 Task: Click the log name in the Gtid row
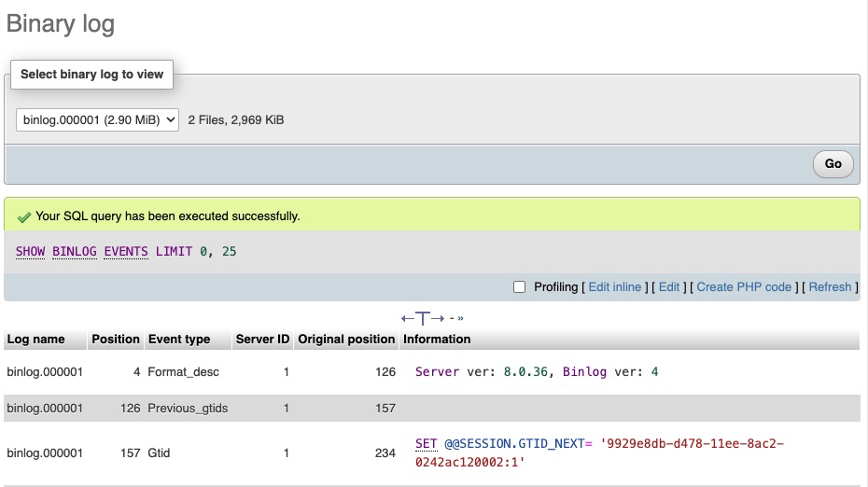pyautogui.click(x=45, y=452)
